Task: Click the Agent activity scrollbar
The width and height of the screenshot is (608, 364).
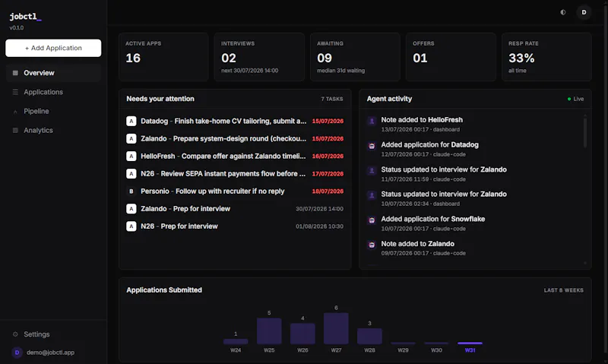Action: [585, 133]
